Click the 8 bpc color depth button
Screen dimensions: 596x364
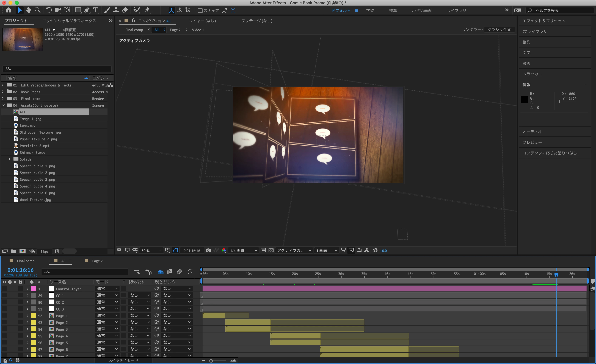click(x=45, y=251)
